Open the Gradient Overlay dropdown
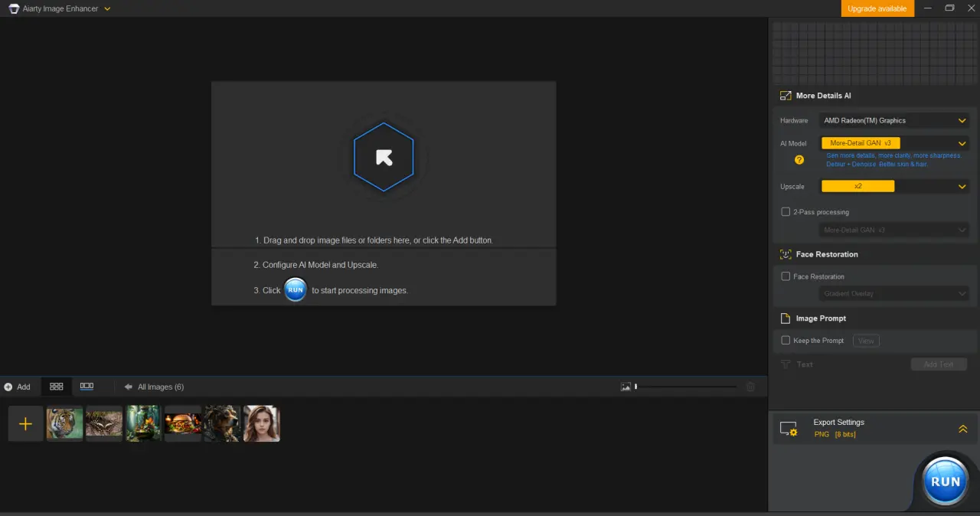Screen dimensions: 980x516 click(894, 293)
